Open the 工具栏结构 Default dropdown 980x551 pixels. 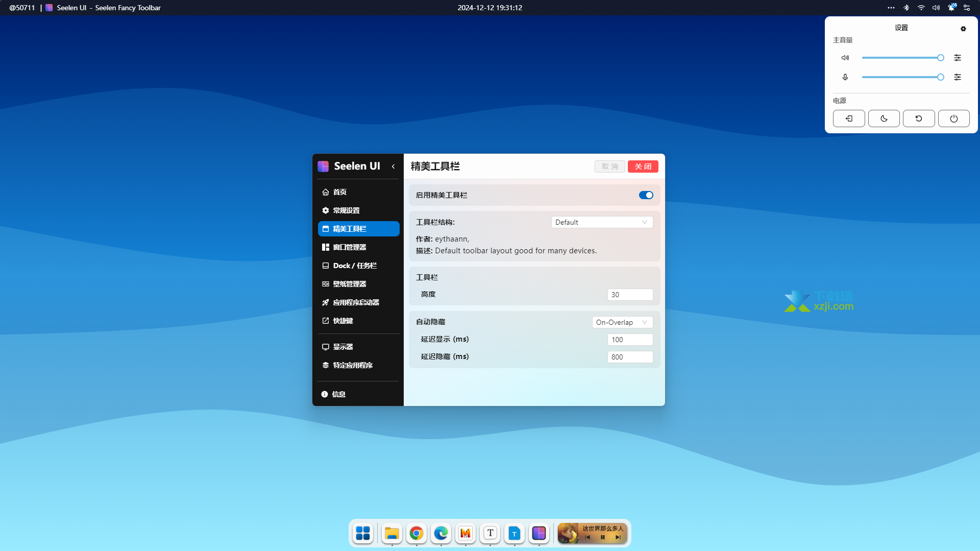(601, 222)
